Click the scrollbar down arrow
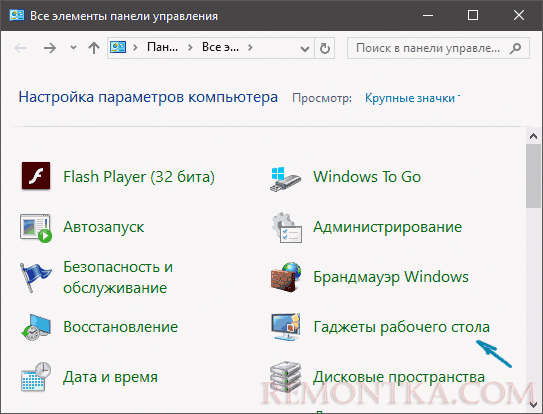Image resolution: width=543 pixels, height=414 pixels. click(533, 404)
